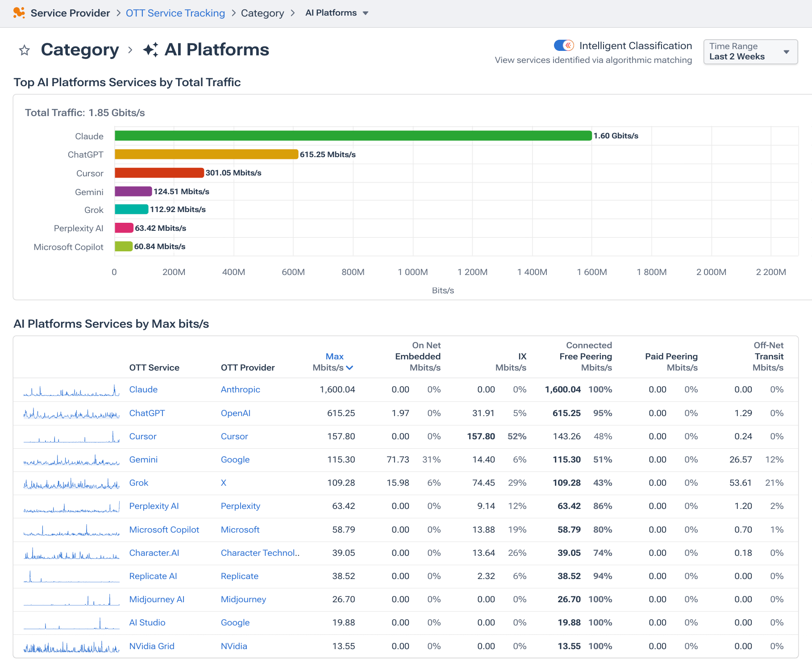
Task: Click the AI Studio row sparkline
Action: click(71, 623)
